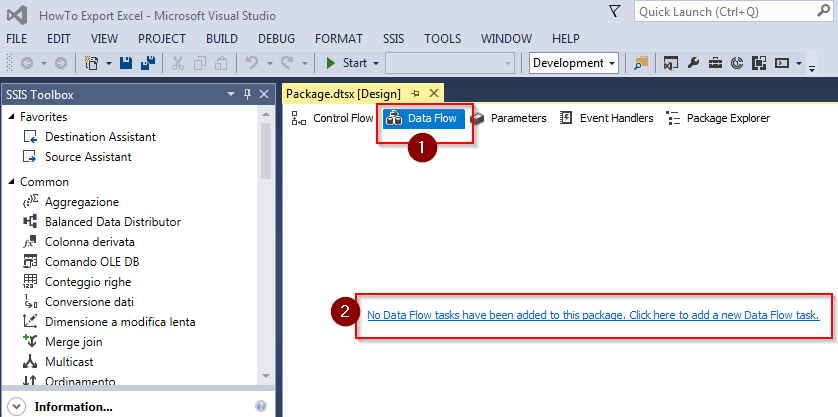Click the green Start debugging button
This screenshot has width=838, height=417.
click(x=346, y=63)
